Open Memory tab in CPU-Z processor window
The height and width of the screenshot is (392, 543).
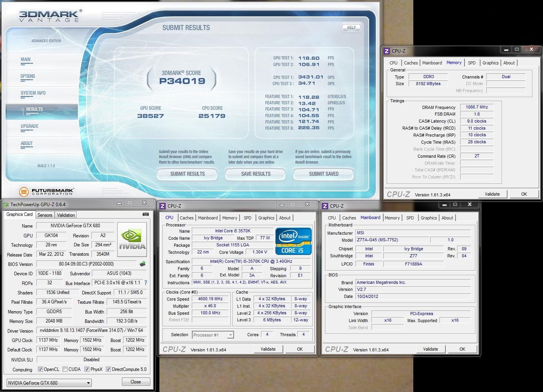pos(230,218)
